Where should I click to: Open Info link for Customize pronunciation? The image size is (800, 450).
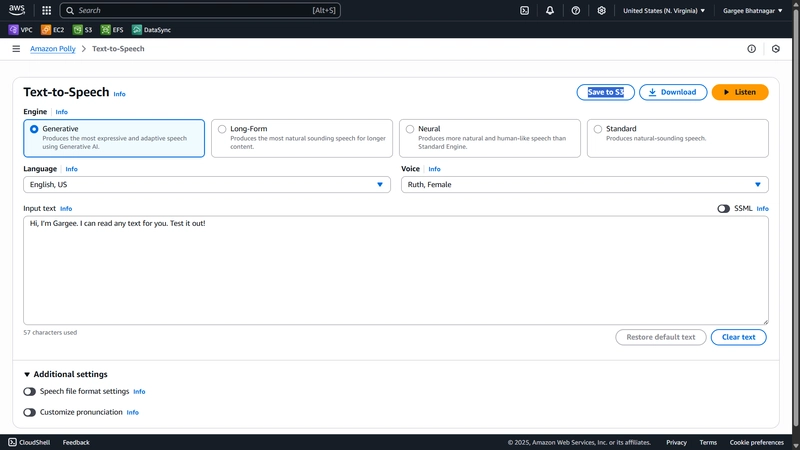coord(133,412)
